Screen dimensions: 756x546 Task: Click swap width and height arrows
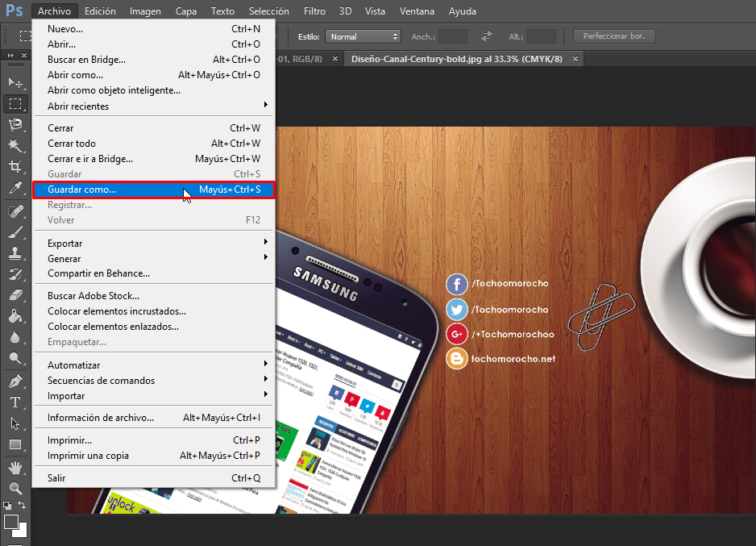click(487, 36)
